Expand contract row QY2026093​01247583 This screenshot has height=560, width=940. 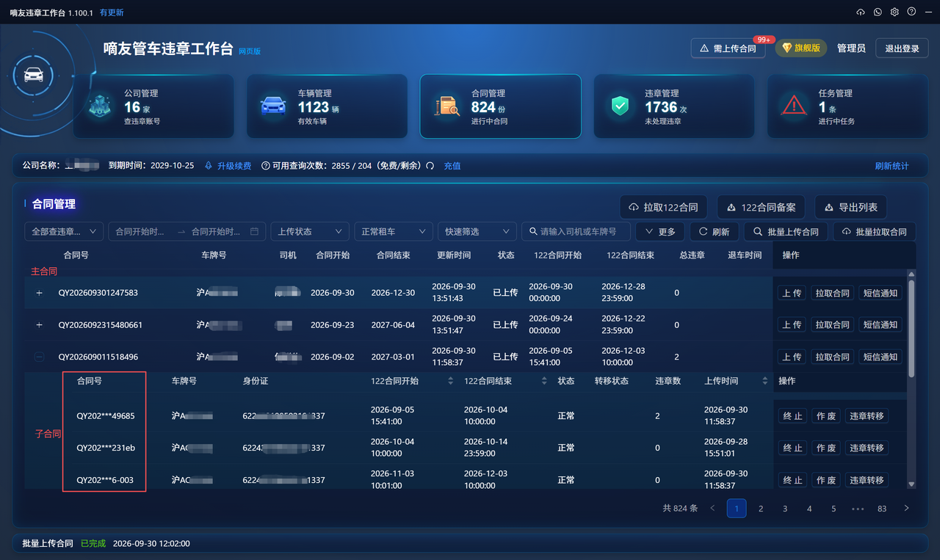[x=40, y=293]
